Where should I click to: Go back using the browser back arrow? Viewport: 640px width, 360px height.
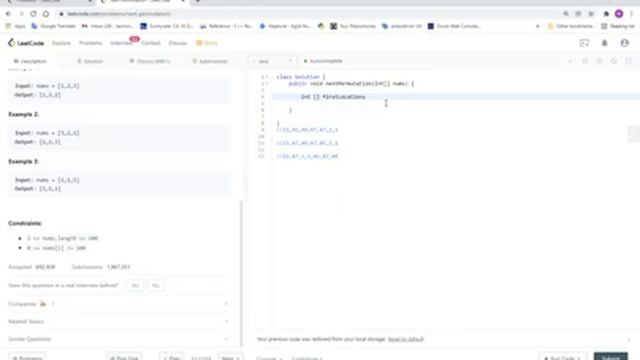tap(9, 14)
